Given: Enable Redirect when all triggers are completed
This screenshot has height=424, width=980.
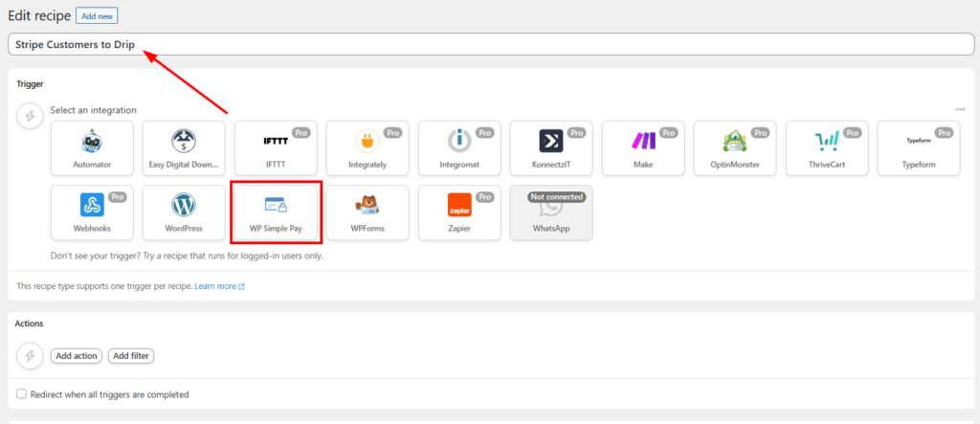Looking at the screenshot, I should [22, 394].
